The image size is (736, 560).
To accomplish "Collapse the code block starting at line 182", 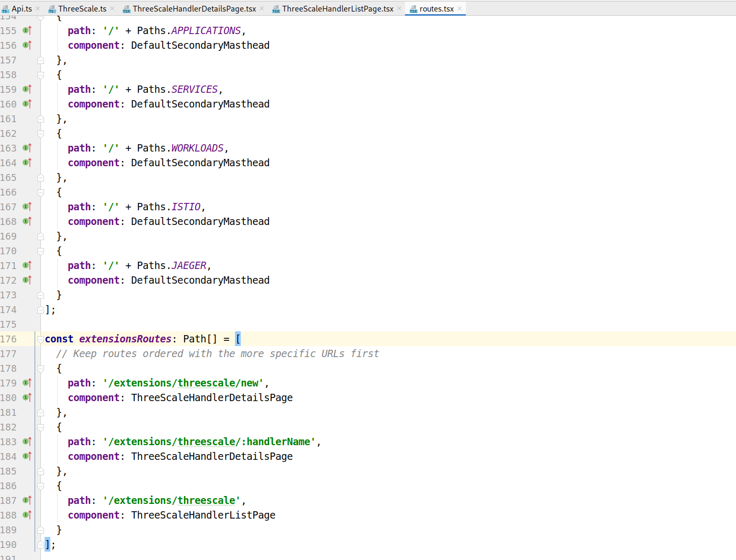I will click(x=40, y=427).
